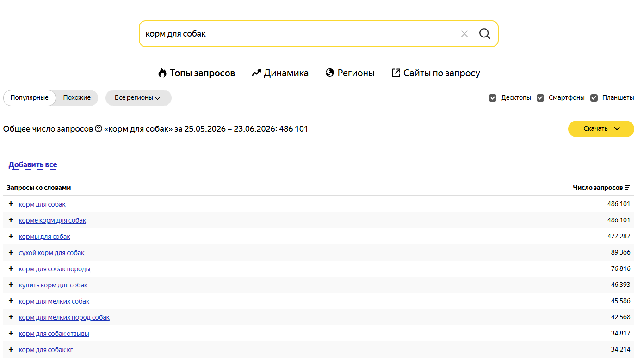Toggle the Смартфоны checkbox

(x=540, y=98)
